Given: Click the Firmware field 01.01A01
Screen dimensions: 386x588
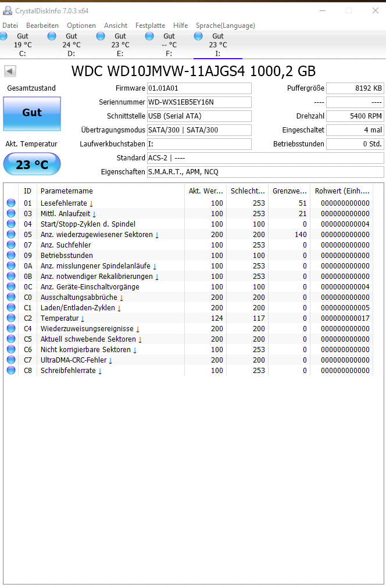Looking at the screenshot, I should 199,88.
